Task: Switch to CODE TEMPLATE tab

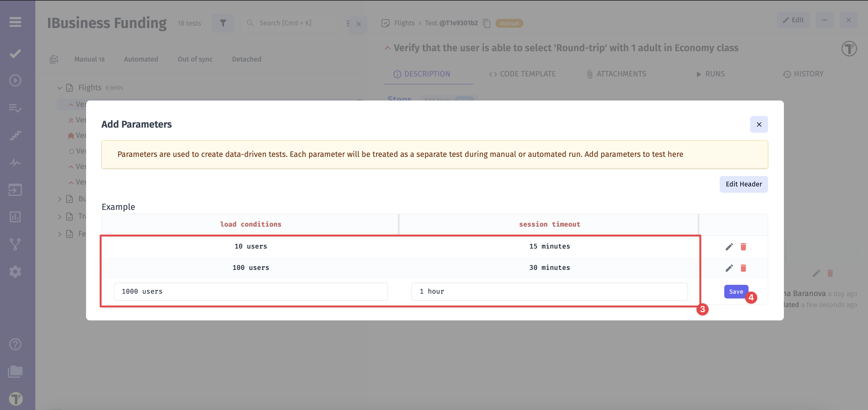Action: point(522,74)
